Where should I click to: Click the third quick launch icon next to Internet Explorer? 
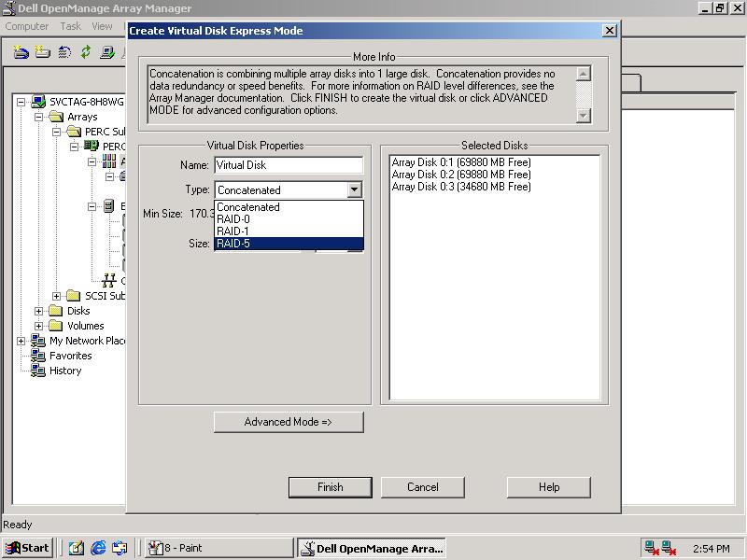[120, 548]
